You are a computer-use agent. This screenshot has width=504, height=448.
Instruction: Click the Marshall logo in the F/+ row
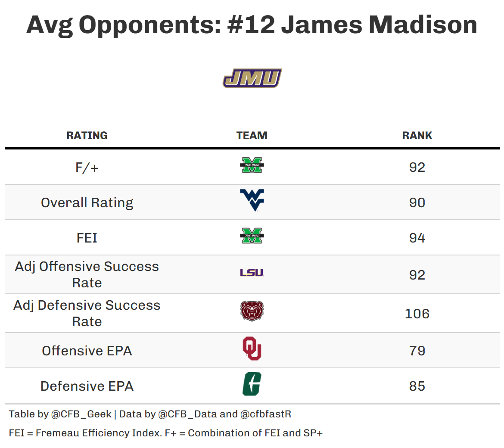tap(252, 165)
